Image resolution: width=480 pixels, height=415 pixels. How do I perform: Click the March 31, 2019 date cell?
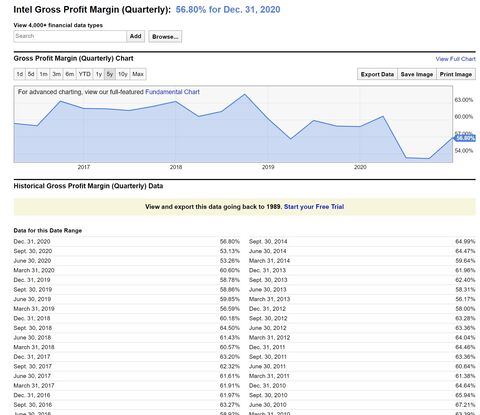[34, 309]
